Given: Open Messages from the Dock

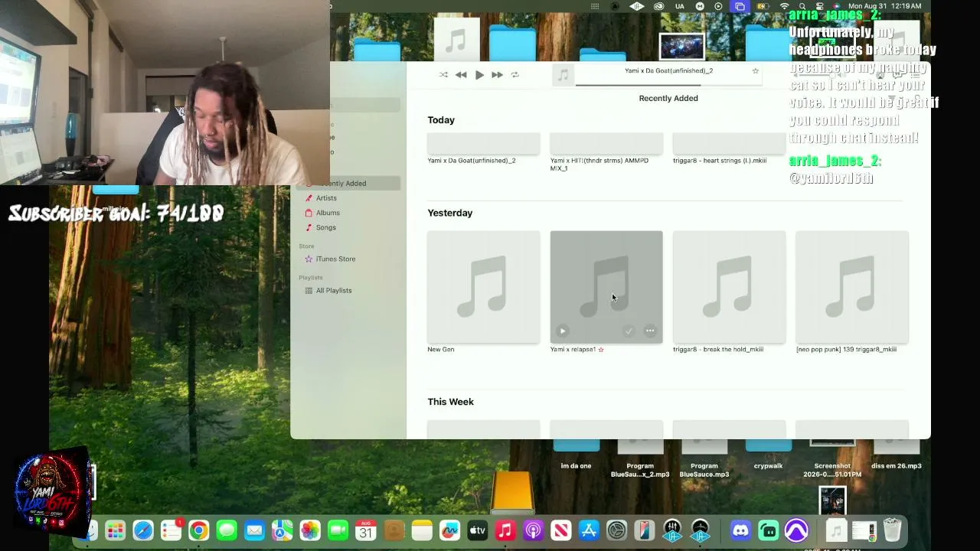Looking at the screenshot, I should point(227,530).
